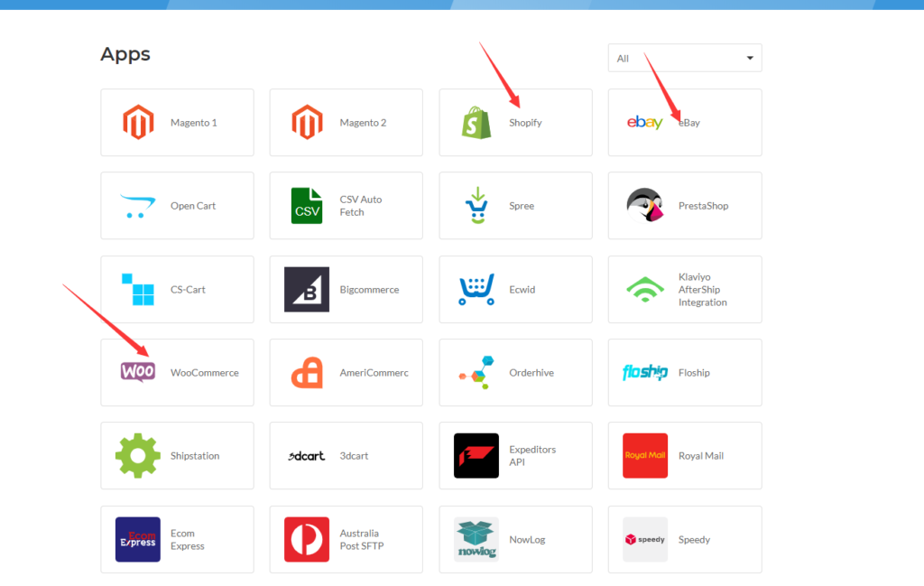This screenshot has height=586, width=924.
Task: Select the Shopify green bag icon
Action: pos(476,123)
